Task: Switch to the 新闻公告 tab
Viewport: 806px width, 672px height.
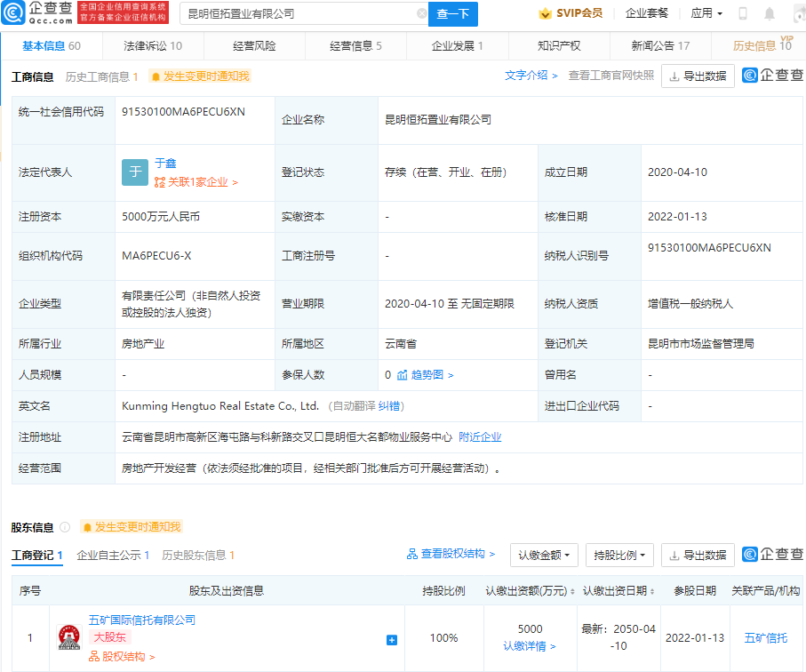Action: pos(660,46)
